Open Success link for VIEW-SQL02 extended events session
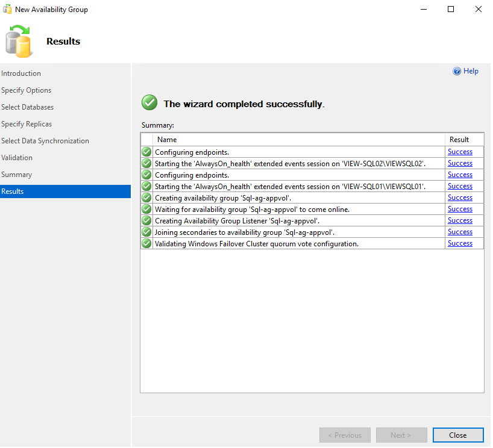Viewport: 493px width, 448px height. pyautogui.click(x=460, y=163)
